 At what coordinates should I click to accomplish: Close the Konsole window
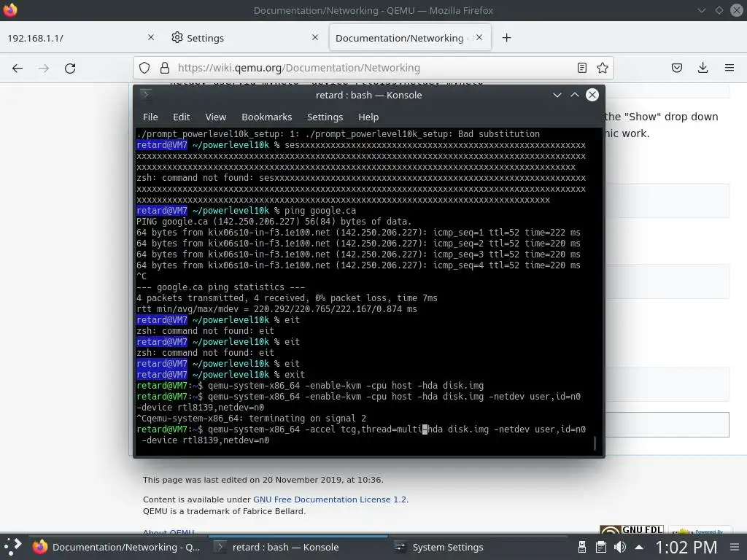coord(592,95)
